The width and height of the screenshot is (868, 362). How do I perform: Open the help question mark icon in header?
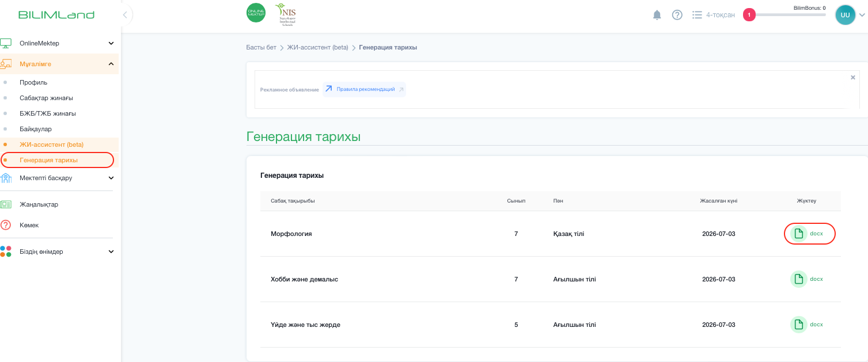pyautogui.click(x=677, y=15)
